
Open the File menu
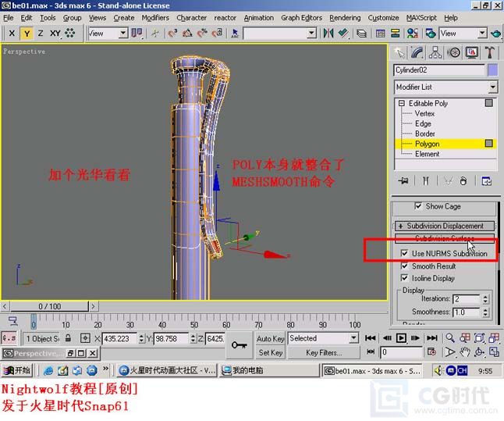[x=8, y=18]
